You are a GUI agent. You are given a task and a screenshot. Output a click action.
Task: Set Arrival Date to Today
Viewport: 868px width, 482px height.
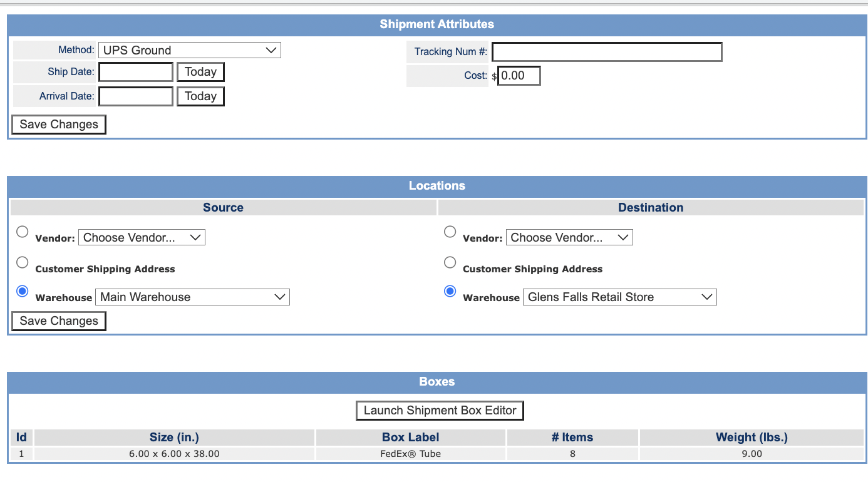tap(200, 96)
